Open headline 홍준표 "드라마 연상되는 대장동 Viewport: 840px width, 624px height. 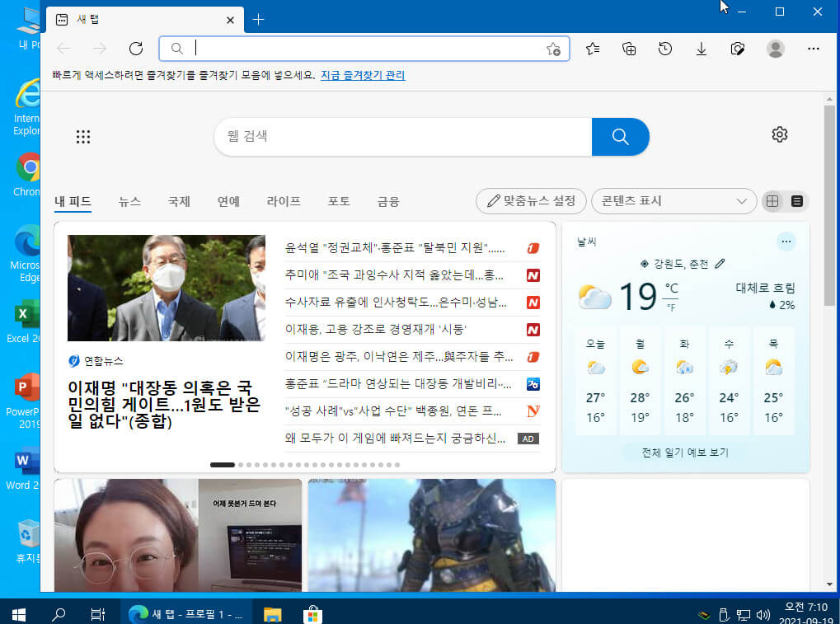(x=398, y=384)
